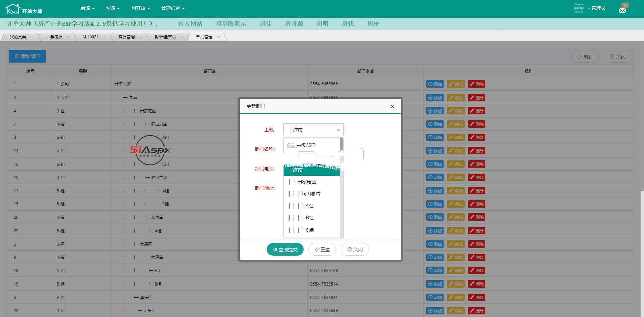Viewport: 644px width, 317px height.
Task: Click the mail envelope notification icon
Action: tap(622, 10)
